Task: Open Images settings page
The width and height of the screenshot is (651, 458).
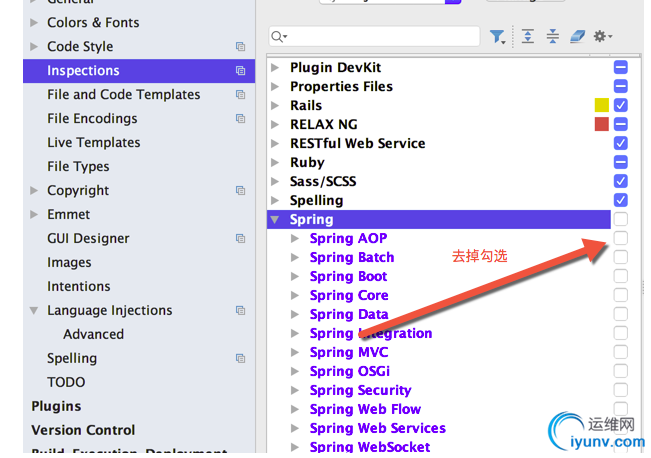Action: pos(69,263)
